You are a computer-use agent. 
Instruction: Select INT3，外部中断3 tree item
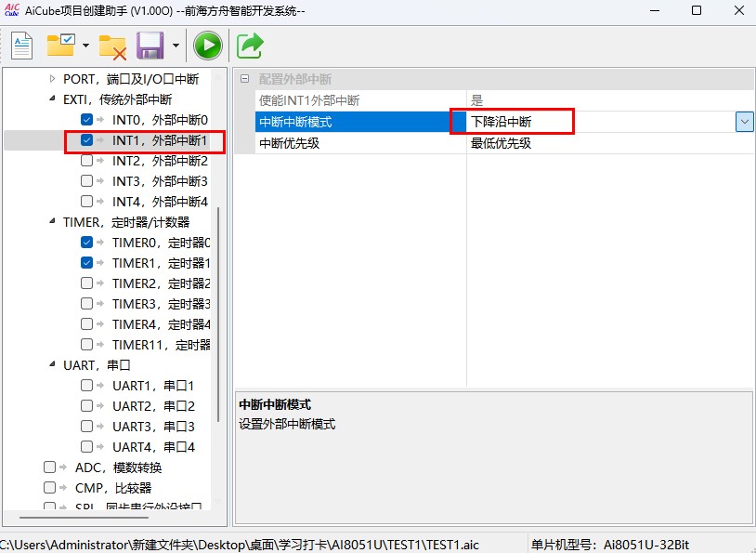[x=160, y=181]
